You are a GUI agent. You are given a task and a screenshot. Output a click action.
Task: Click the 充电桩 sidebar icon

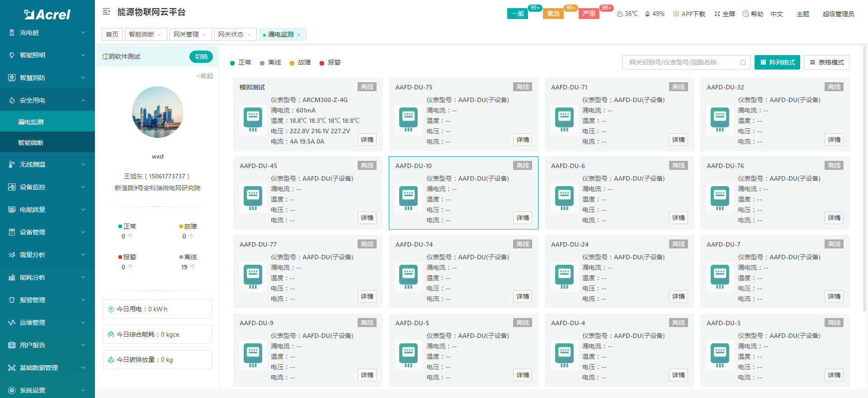(x=12, y=33)
